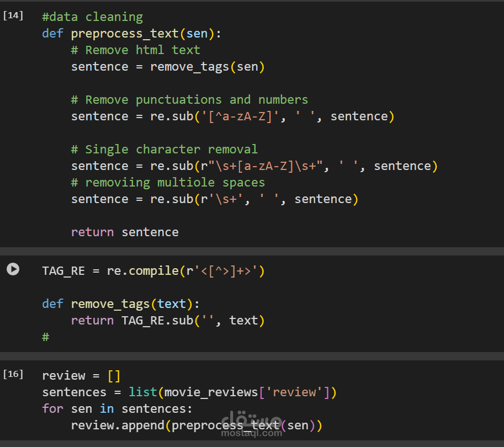Click 'sentences = list(movie_reviews' line

point(189,392)
